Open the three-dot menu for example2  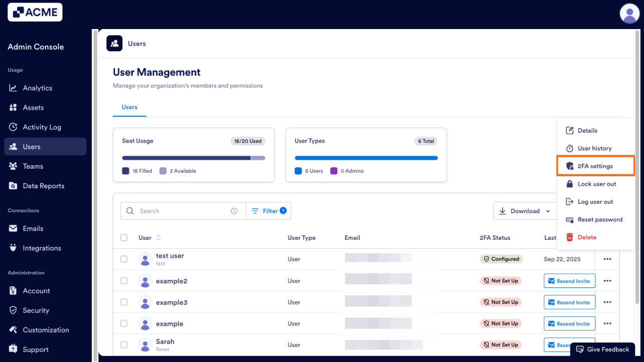click(x=607, y=281)
